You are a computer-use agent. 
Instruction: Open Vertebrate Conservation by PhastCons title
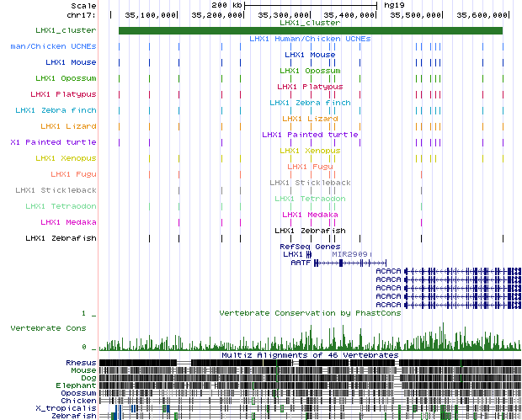[310, 312]
